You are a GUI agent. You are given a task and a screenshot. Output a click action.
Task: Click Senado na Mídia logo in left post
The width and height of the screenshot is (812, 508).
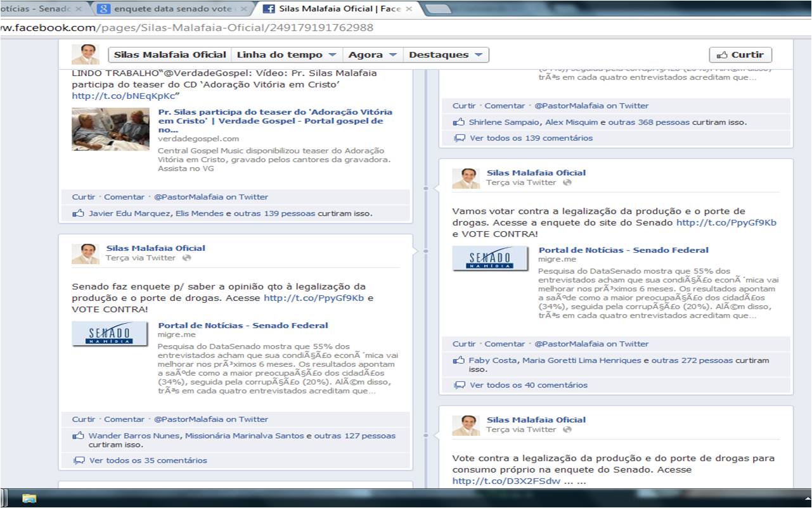pos(110,333)
